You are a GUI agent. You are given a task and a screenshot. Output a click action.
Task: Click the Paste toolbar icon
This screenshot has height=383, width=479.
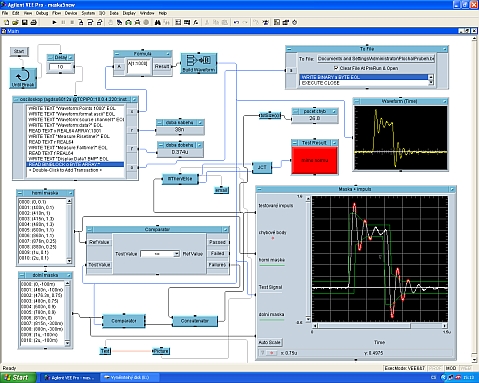(x=225, y=23)
